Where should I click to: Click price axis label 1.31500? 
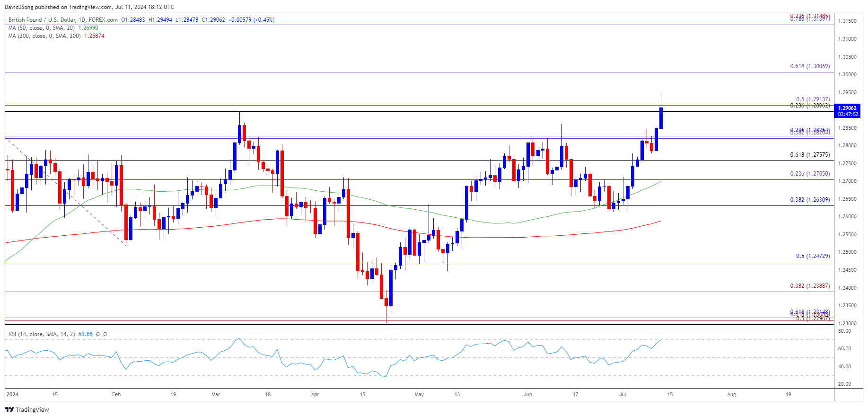[847, 21]
